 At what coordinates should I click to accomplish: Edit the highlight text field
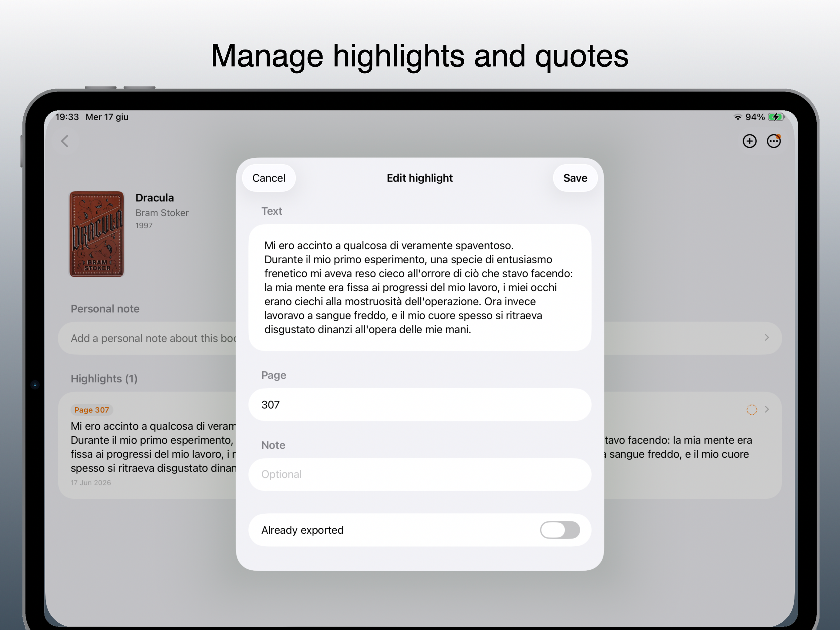420,288
